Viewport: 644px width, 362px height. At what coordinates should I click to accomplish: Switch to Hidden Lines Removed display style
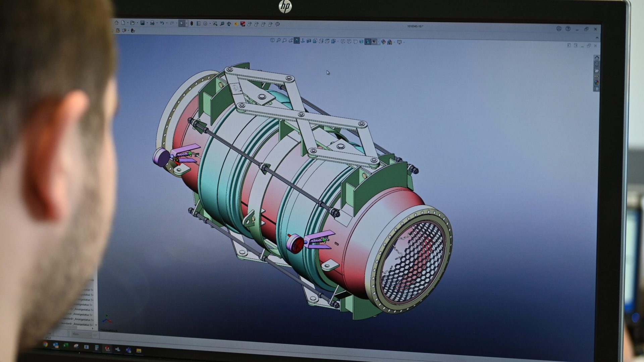click(x=355, y=42)
